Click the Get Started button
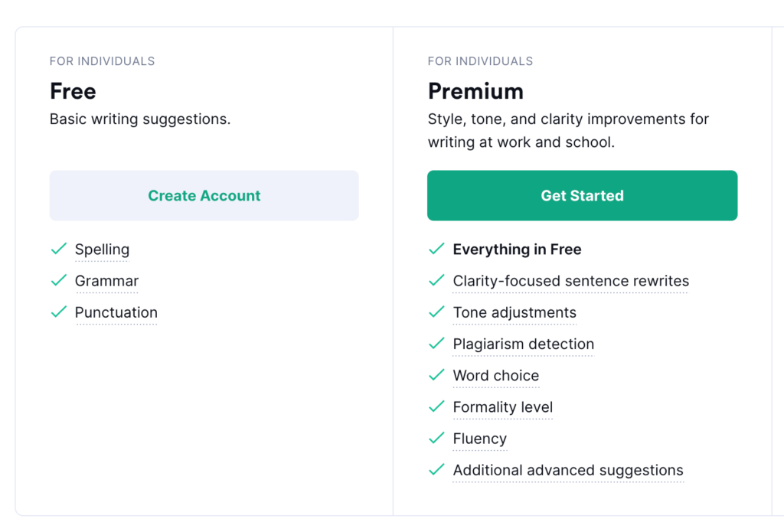This screenshot has width=784, height=532. 582,195
